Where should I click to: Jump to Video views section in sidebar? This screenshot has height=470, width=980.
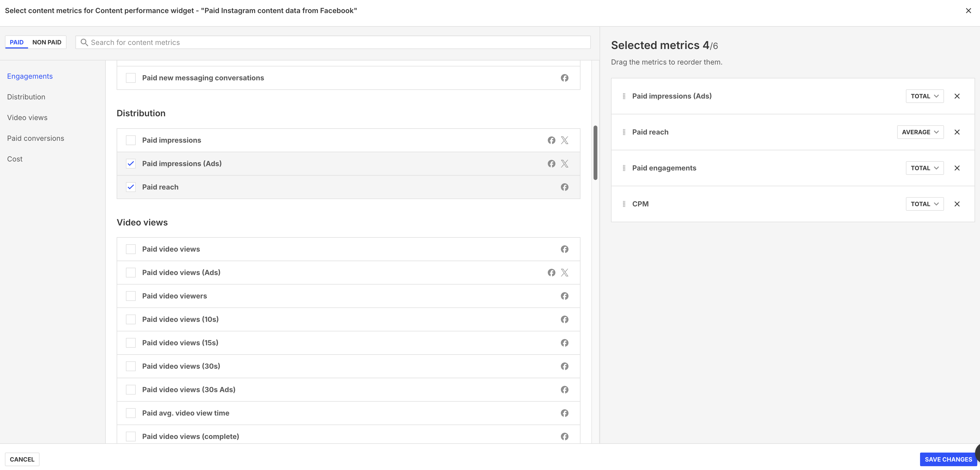[28, 118]
